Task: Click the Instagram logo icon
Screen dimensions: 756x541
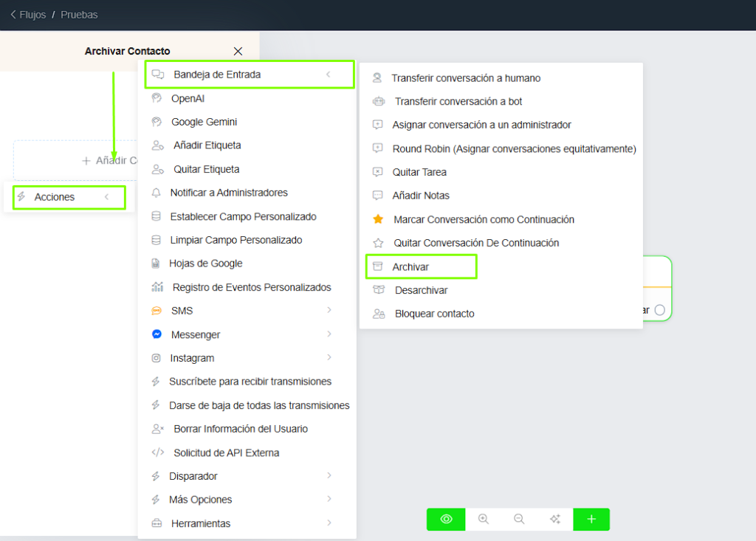Action: pyautogui.click(x=157, y=358)
